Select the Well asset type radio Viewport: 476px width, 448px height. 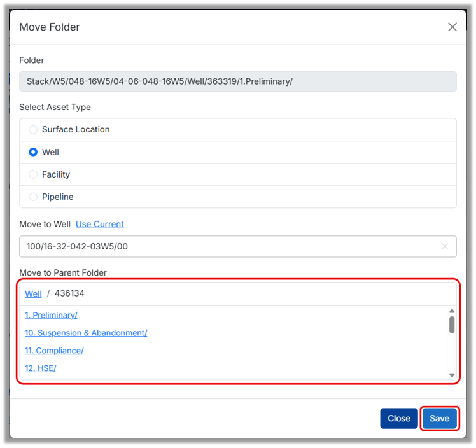[x=33, y=152]
